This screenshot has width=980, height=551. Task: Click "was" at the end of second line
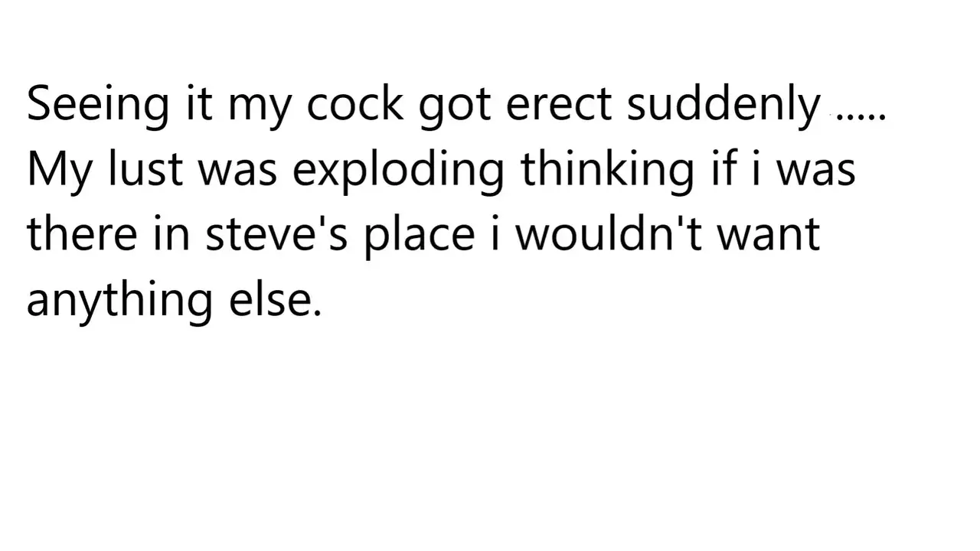click(x=816, y=172)
